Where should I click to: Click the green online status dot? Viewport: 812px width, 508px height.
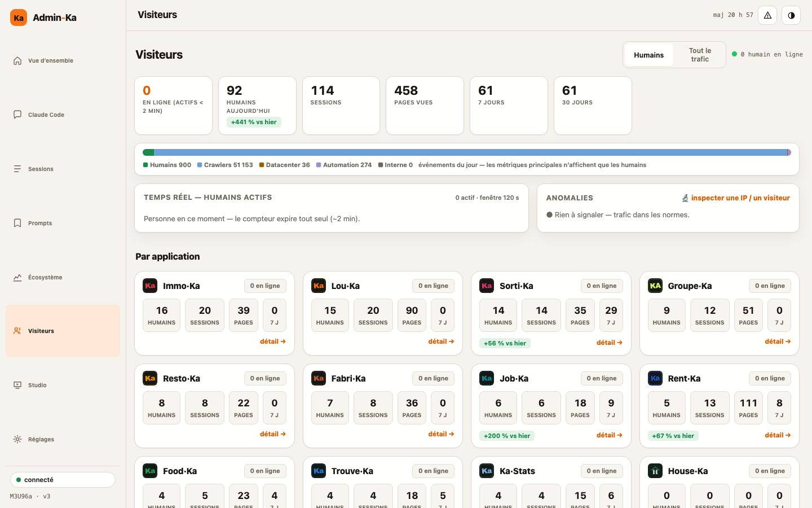point(734,54)
